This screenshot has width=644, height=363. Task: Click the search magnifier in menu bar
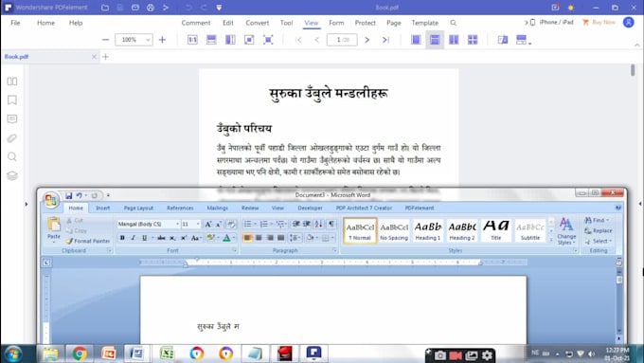(453, 23)
